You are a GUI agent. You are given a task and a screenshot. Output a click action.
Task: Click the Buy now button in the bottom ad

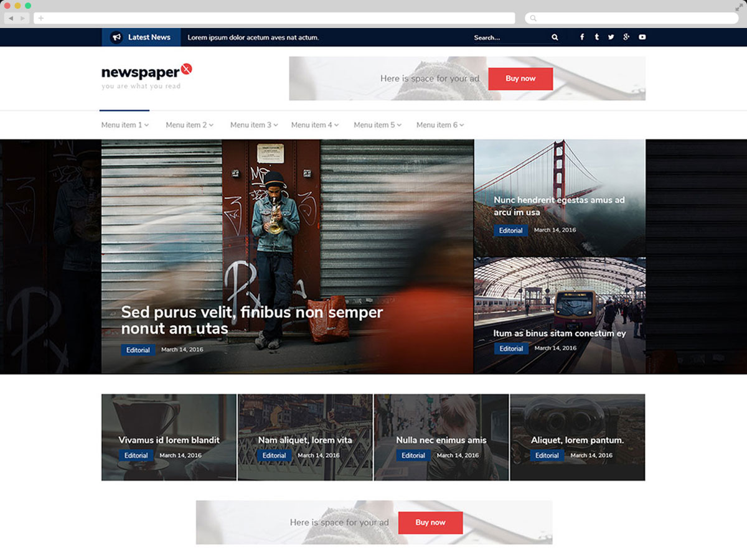click(430, 523)
